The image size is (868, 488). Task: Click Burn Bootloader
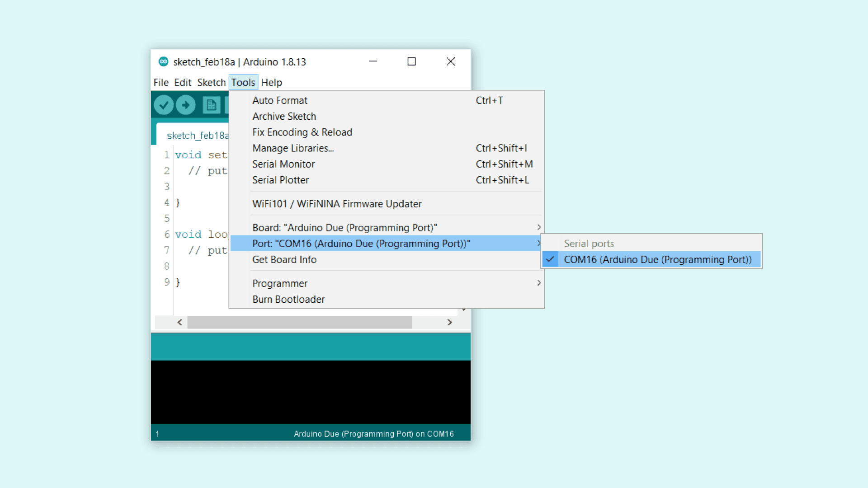(288, 300)
